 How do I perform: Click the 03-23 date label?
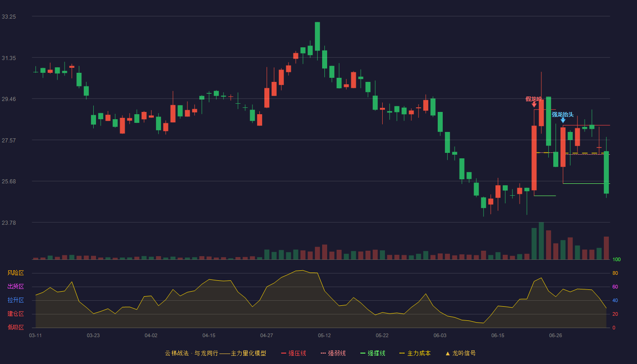click(x=93, y=335)
